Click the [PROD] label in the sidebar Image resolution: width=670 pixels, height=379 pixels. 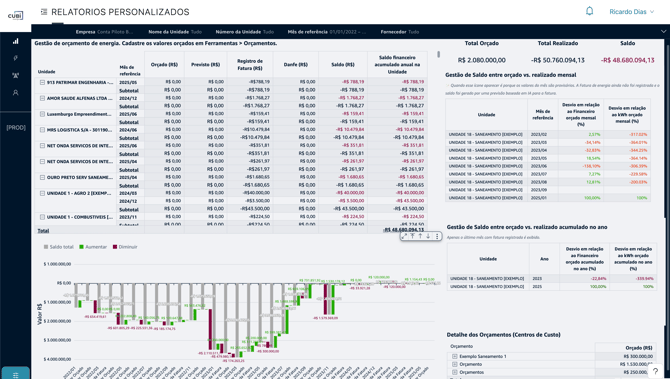point(15,128)
